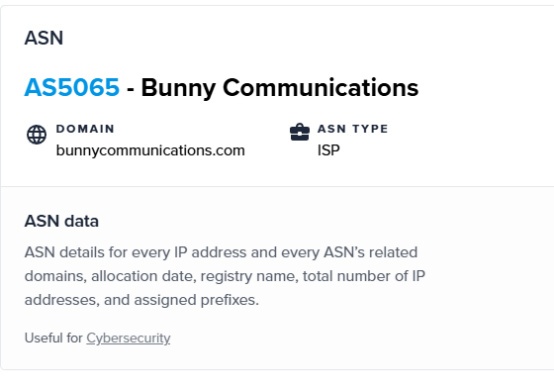The height and width of the screenshot is (388, 554).
Task: Click the globe icon beside DOMAIN
Action: [37, 134]
